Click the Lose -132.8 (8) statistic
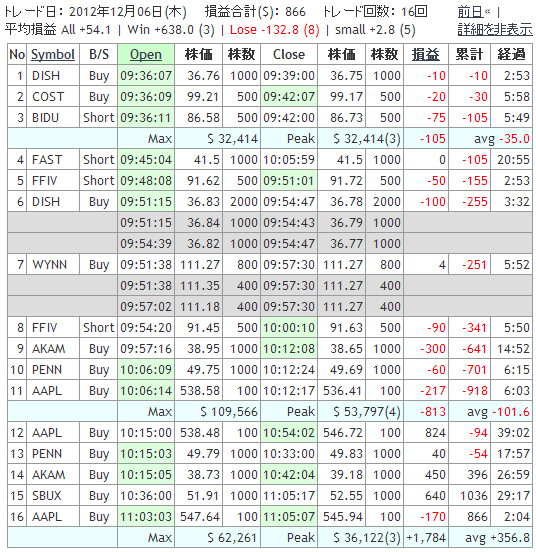The image size is (536, 552). click(275, 30)
